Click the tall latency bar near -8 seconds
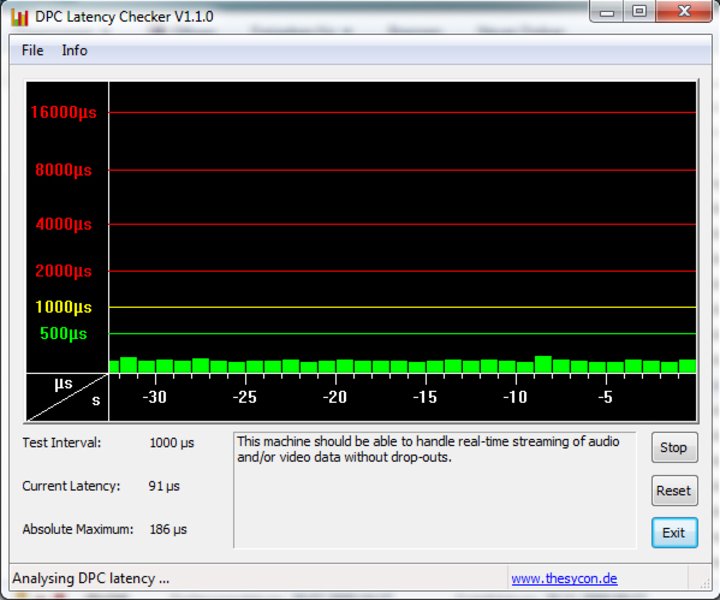 543,364
